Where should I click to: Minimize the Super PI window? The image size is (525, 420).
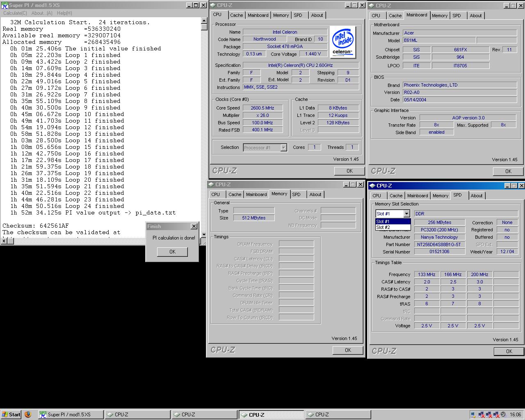(x=189, y=5)
